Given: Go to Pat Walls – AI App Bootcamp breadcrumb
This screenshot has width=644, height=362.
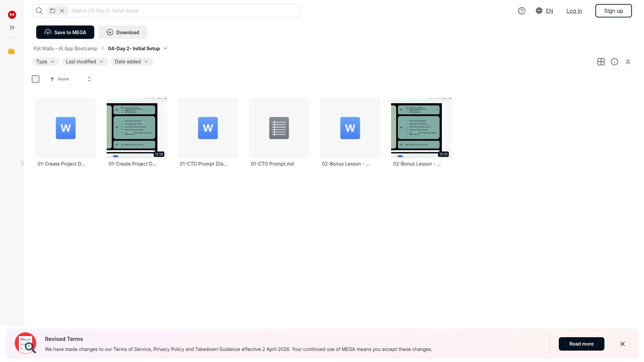Looking at the screenshot, I should click(x=65, y=49).
